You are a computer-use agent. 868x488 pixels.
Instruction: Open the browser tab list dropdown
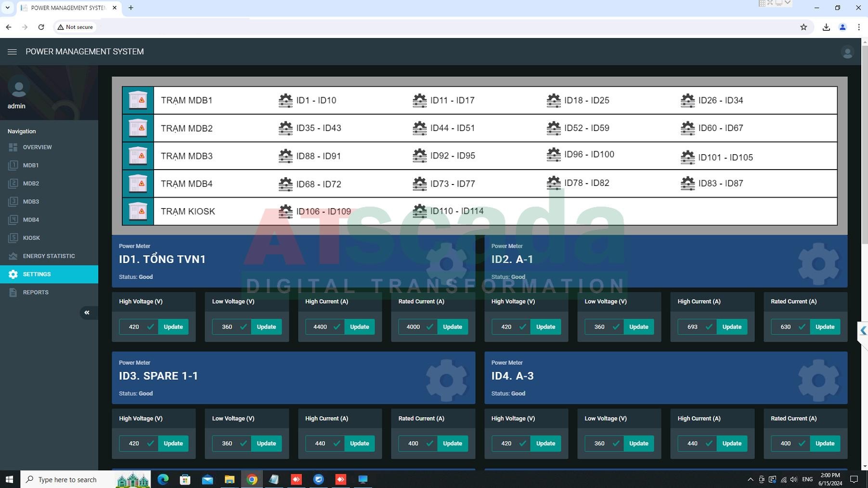pyautogui.click(x=8, y=8)
